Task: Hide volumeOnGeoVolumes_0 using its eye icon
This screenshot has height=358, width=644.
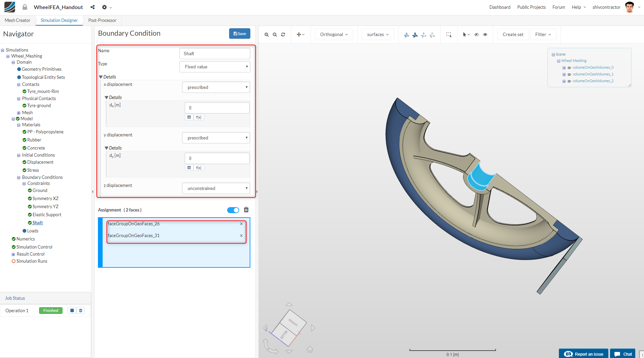Action: (x=569, y=68)
